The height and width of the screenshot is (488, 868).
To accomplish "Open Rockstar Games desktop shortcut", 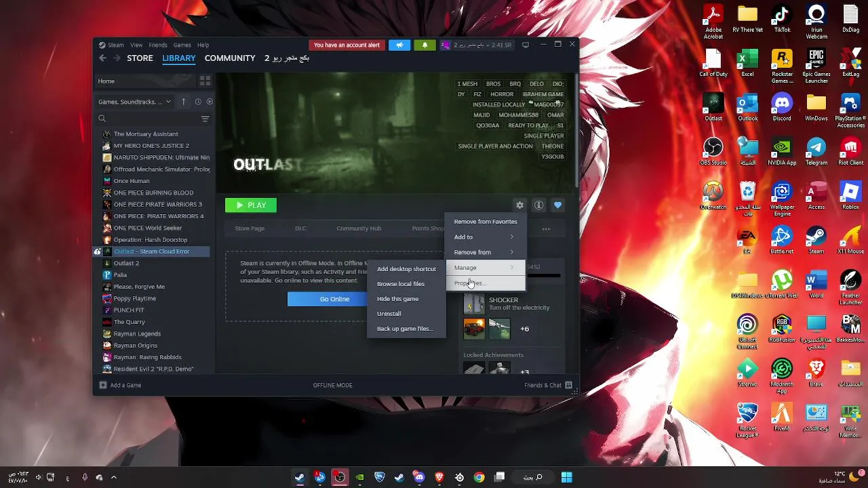I will point(782,66).
